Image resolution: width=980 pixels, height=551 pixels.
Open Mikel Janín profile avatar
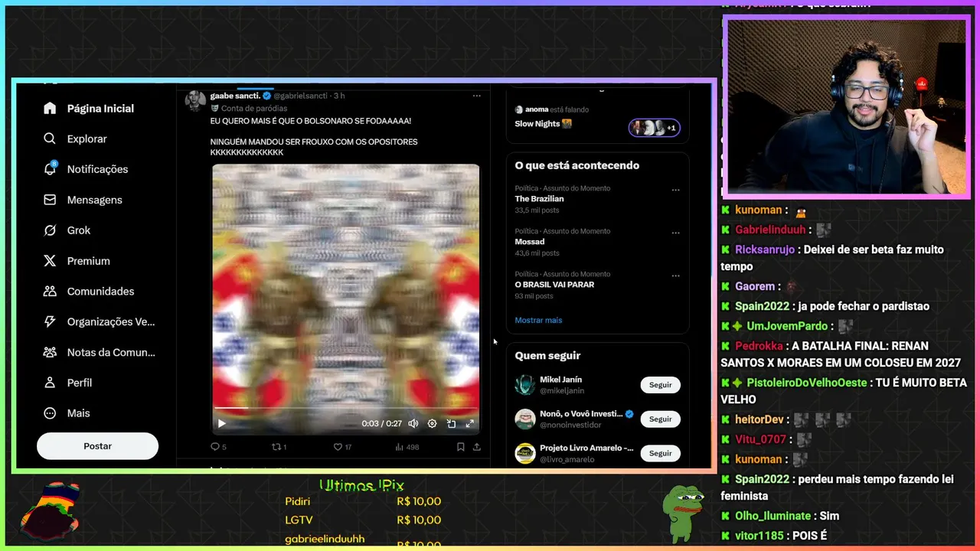click(524, 385)
